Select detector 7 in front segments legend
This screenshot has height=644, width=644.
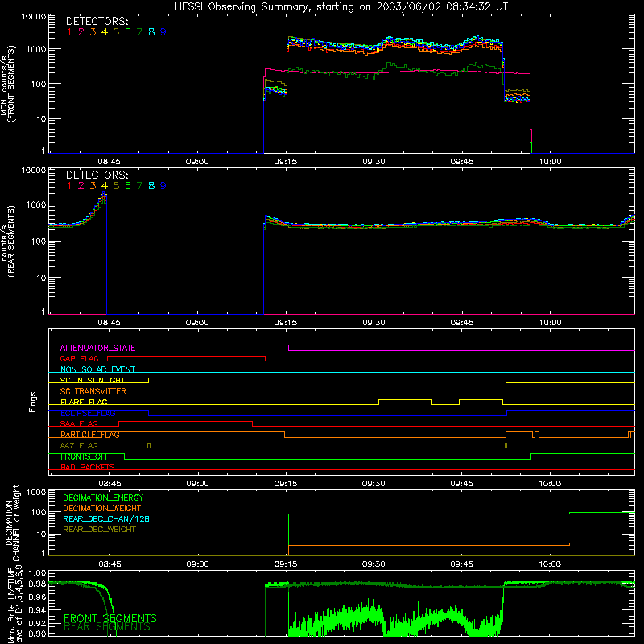pyautogui.click(x=139, y=32)
